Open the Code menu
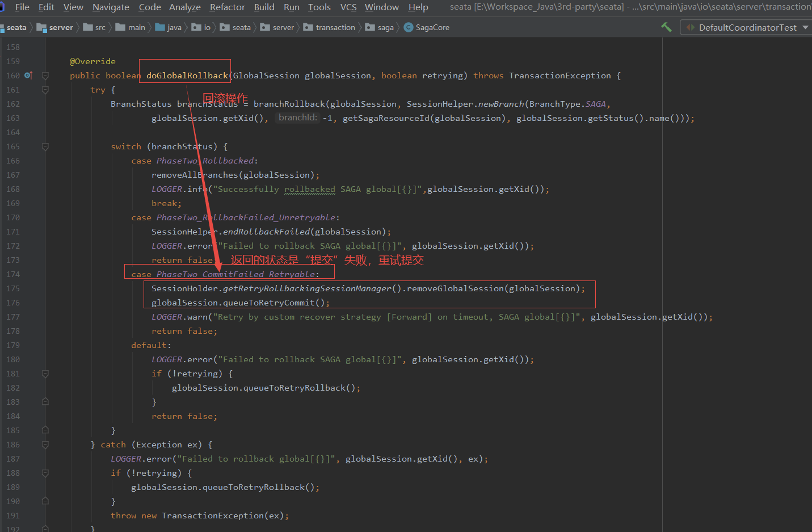Viewport: 812px width, 532px height. point(150,7)
